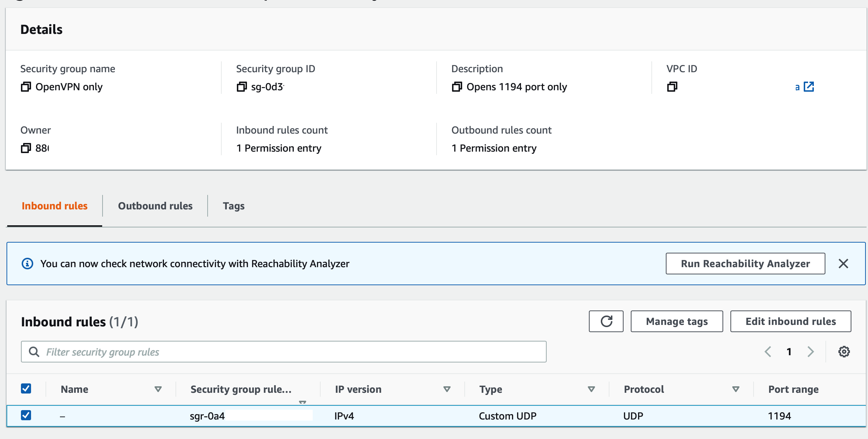868x439 pixels.
Task: Click Manage tags button
Action: (x=677, y=321)
